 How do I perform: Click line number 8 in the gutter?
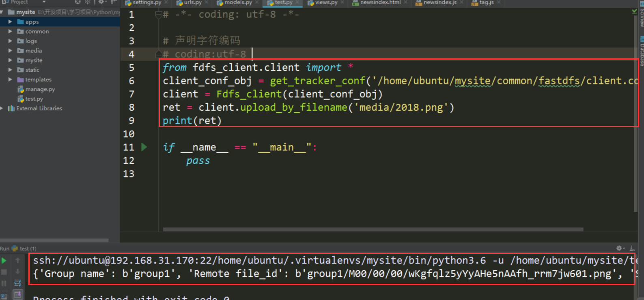[x=131, y=107]
